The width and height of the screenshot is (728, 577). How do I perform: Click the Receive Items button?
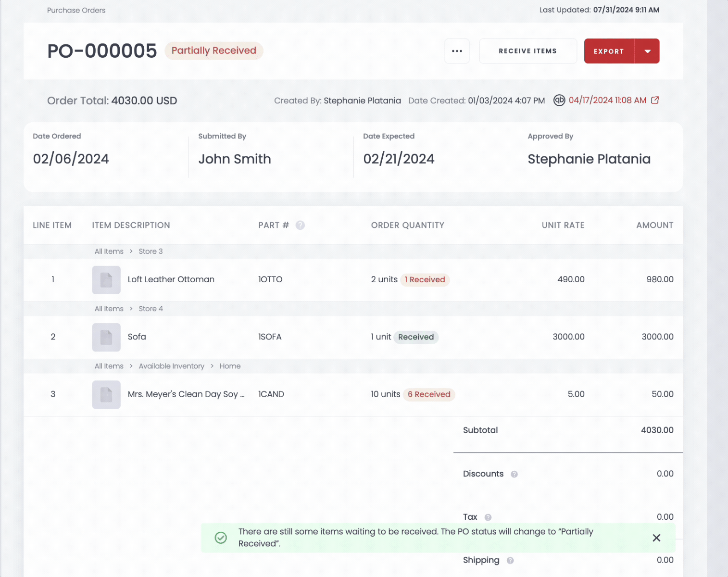[528, 51]
